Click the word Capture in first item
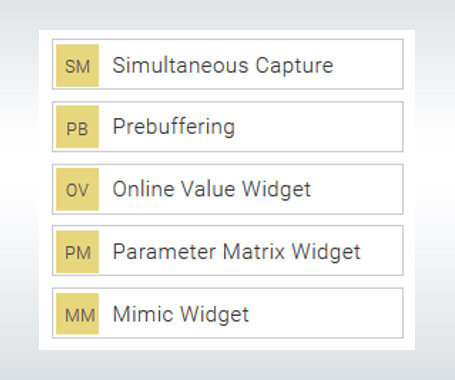Screen dimensions: 455x380 [294, 66]
